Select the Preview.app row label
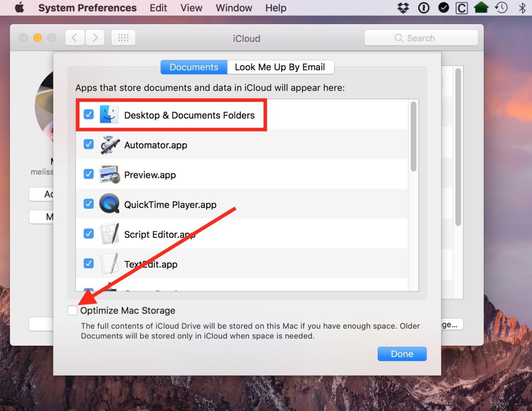Screen dimensions: 532x411 pos(150,175)
